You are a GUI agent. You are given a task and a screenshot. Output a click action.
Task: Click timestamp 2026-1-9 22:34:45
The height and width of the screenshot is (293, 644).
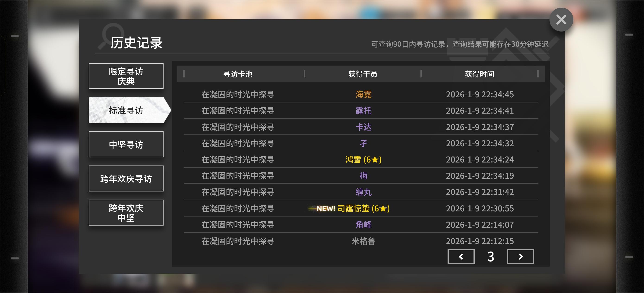coord(480,94)
